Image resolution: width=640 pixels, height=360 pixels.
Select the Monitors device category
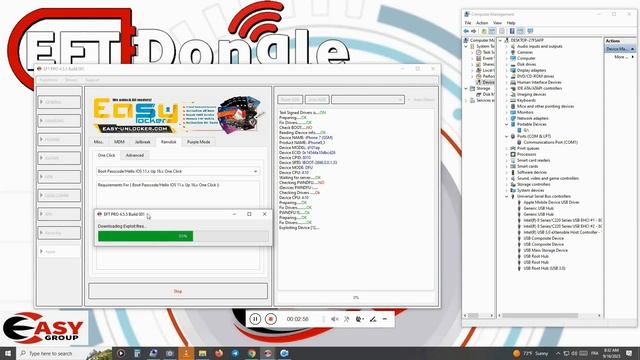tap(525, 112)
